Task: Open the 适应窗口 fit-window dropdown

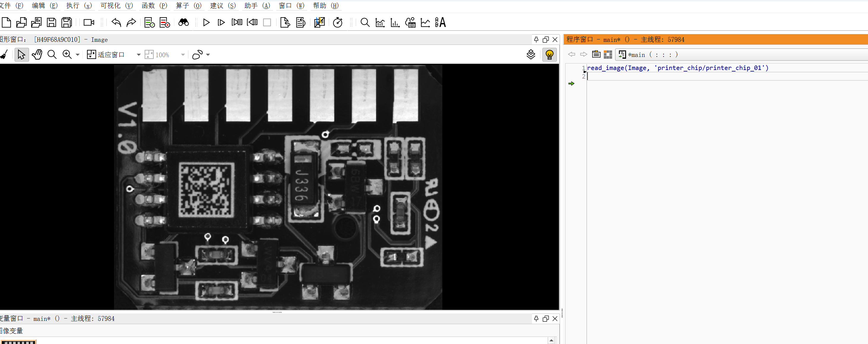Action: pos(139,55)
